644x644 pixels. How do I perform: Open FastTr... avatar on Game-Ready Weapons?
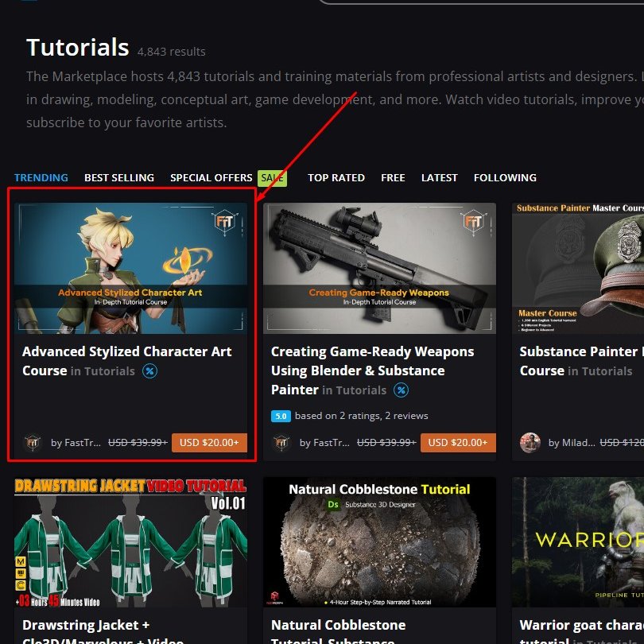coord(281,443)
